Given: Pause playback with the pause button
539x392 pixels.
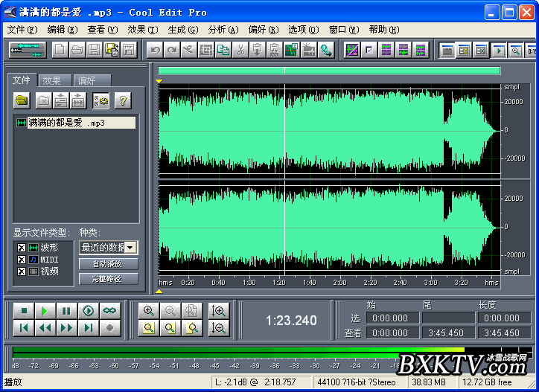Looking at the screenshot, I should [67, 311].
